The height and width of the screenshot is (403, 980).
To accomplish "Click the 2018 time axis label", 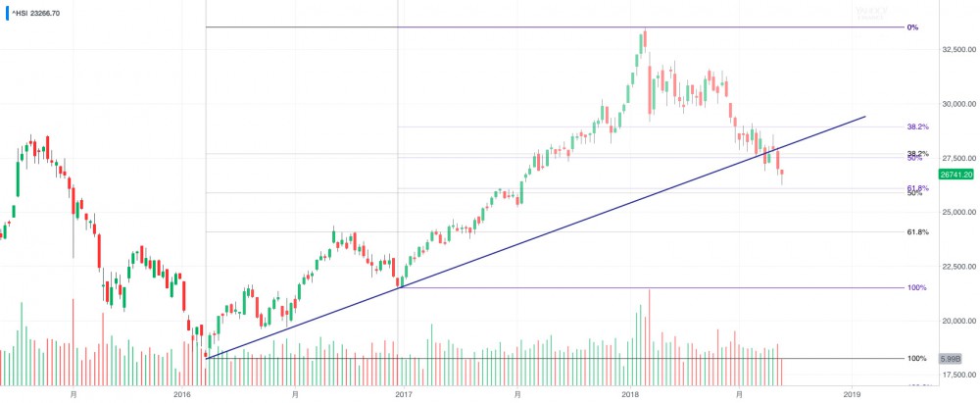I will tap(627, 393).
